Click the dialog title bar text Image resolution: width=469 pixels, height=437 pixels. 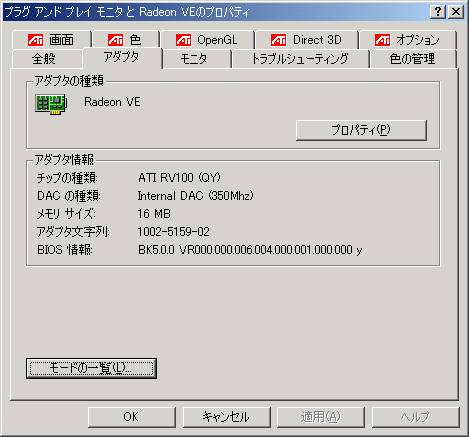pos(127,12)
